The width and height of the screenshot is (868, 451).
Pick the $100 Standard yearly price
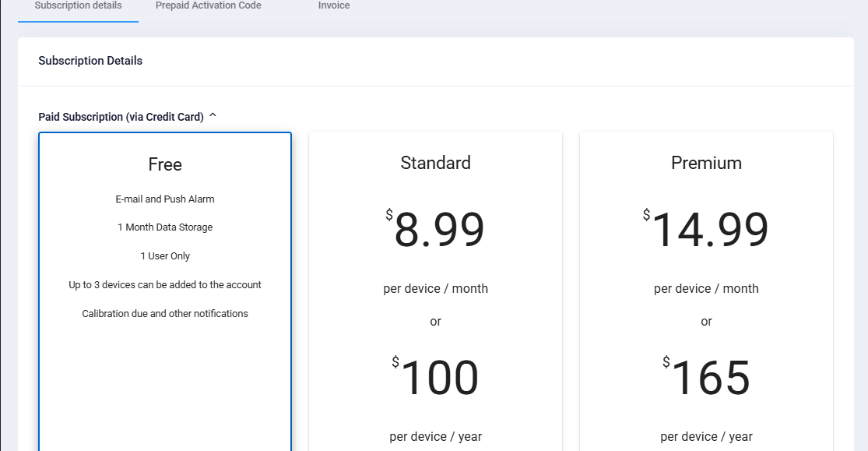tap(435, 377)
